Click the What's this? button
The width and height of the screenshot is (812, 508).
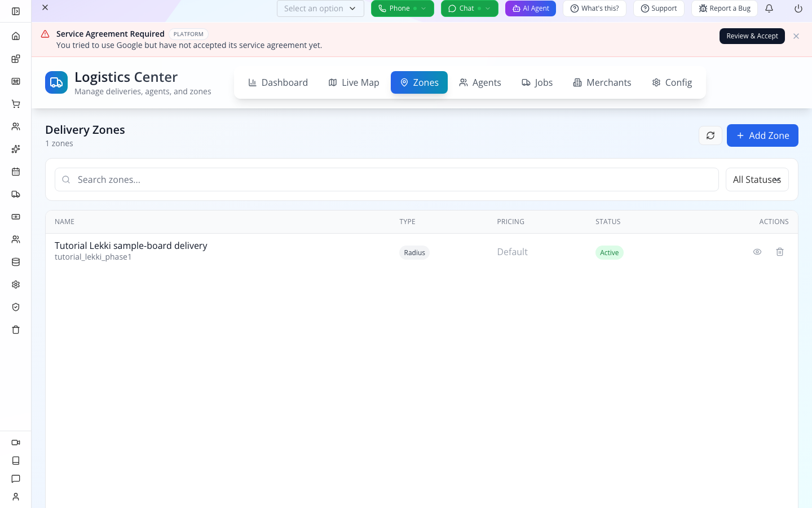594,8
